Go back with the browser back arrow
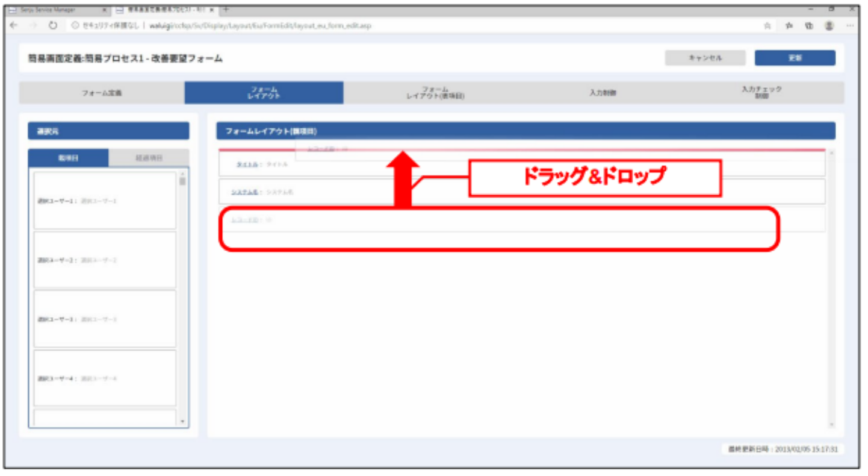The width and height of the screenshot is (868, 476). [x=14, y=26]
